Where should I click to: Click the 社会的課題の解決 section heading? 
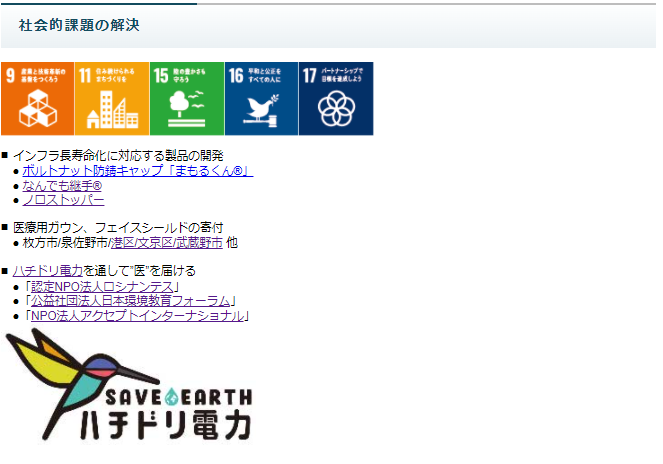click(x=79, y=25)
